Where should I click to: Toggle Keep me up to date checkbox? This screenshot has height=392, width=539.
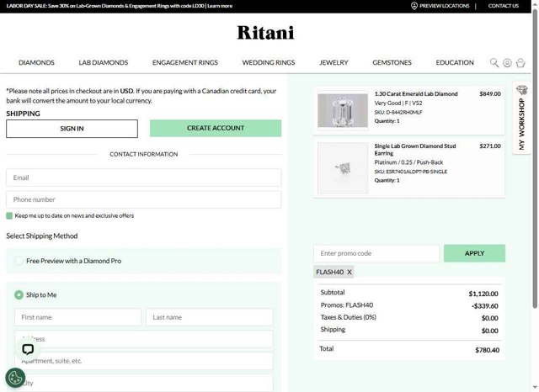[9, 215]
